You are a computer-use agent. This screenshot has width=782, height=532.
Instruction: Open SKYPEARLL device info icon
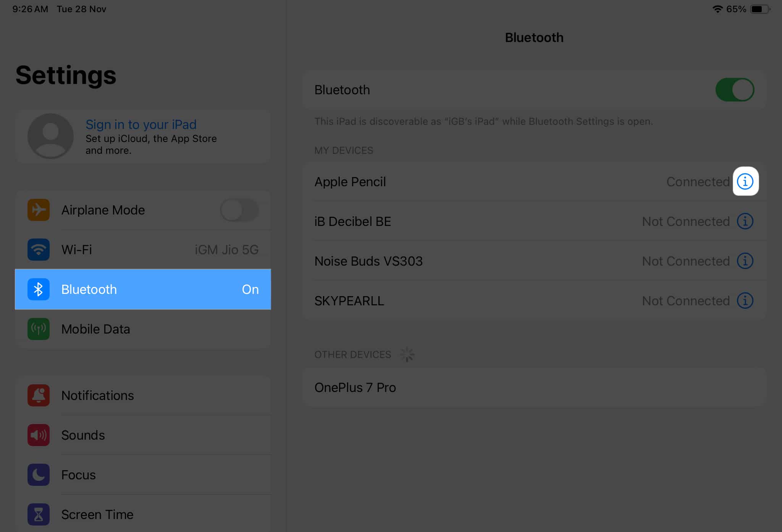[745, 301]
